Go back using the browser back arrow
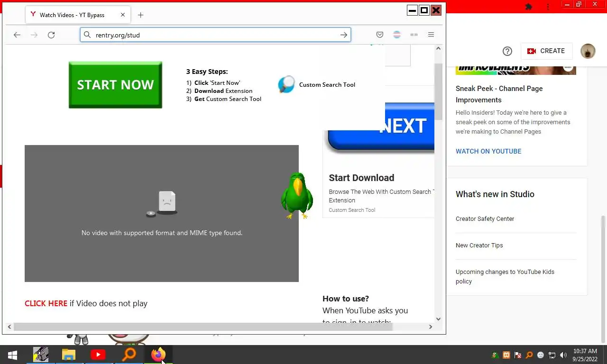607x364 pixels. pyautogui.click(x=17, y=35)
